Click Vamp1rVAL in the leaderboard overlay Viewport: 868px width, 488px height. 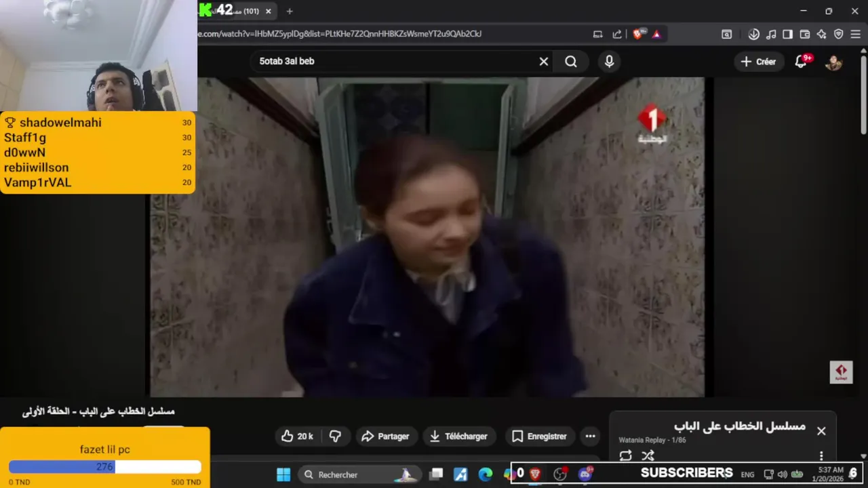37,182
